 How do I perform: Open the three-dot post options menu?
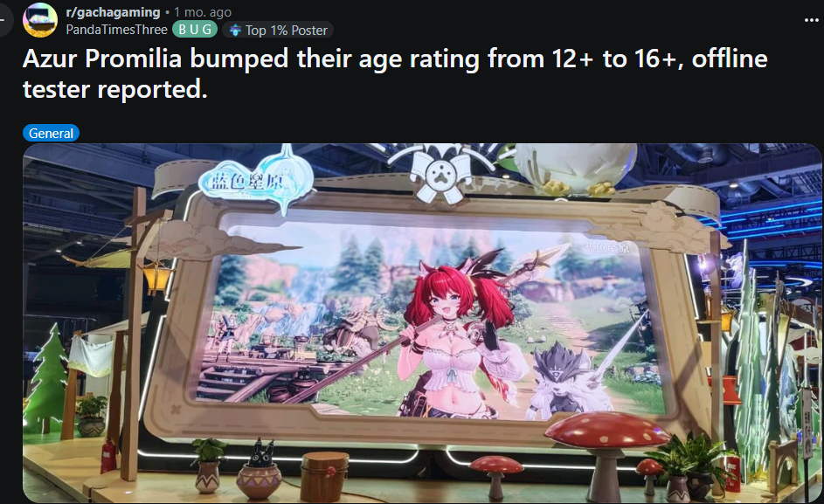812,20
